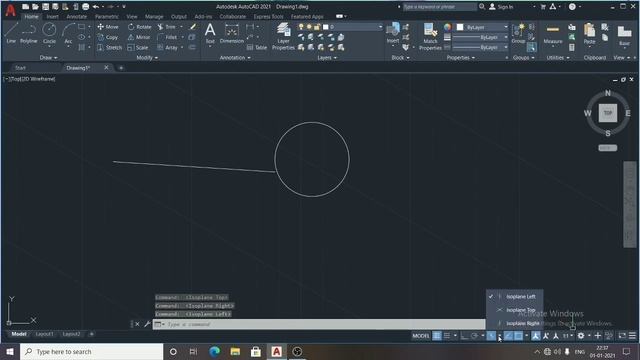The width and height of the screenshot is (640, 360).
Task: Select the Polyline tool
Action: point(29,33)
